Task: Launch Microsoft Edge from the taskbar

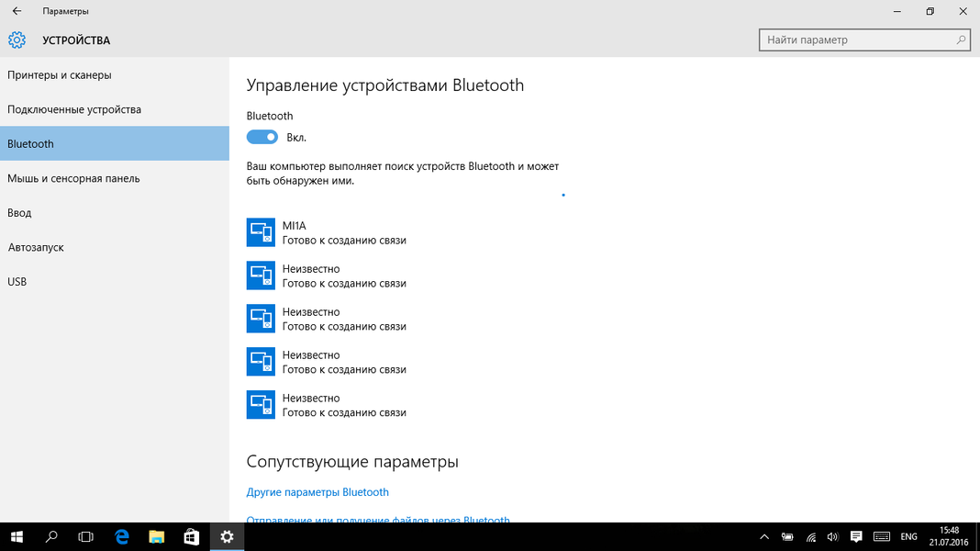Action: tap(122, 536)
